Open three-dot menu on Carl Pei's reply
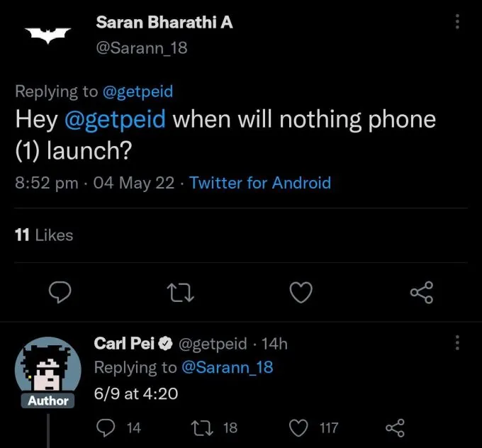 tap(457, 343)
